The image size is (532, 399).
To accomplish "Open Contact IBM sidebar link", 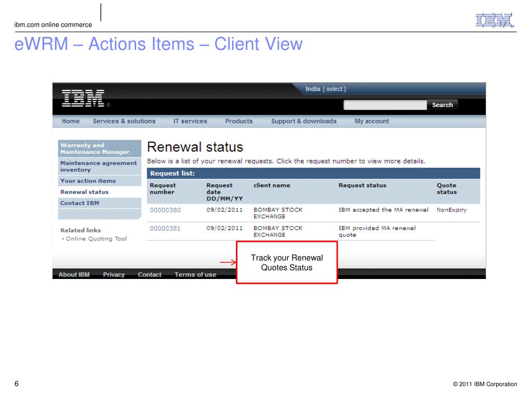I will click(99, 203).
